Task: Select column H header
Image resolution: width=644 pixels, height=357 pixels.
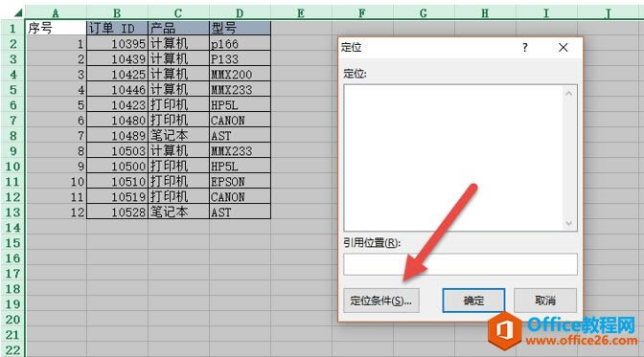Action: pos(485,12)
